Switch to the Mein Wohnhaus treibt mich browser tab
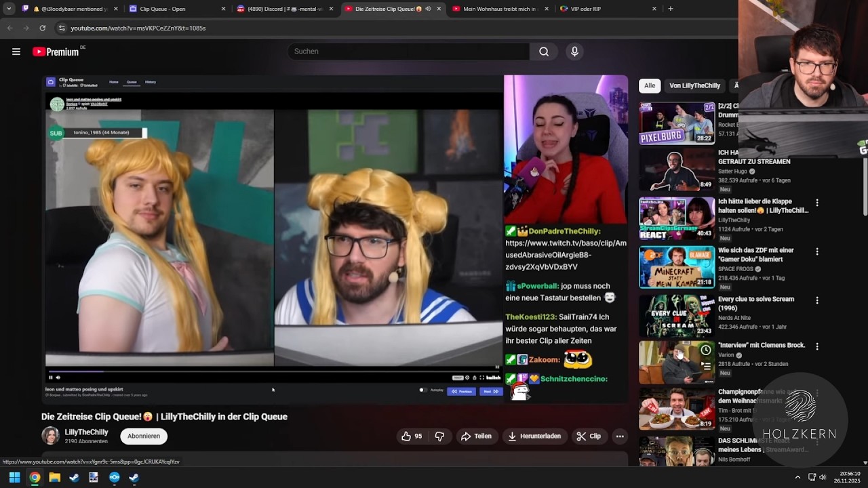Viewport: 868px width, 488px height. [502, 9]
